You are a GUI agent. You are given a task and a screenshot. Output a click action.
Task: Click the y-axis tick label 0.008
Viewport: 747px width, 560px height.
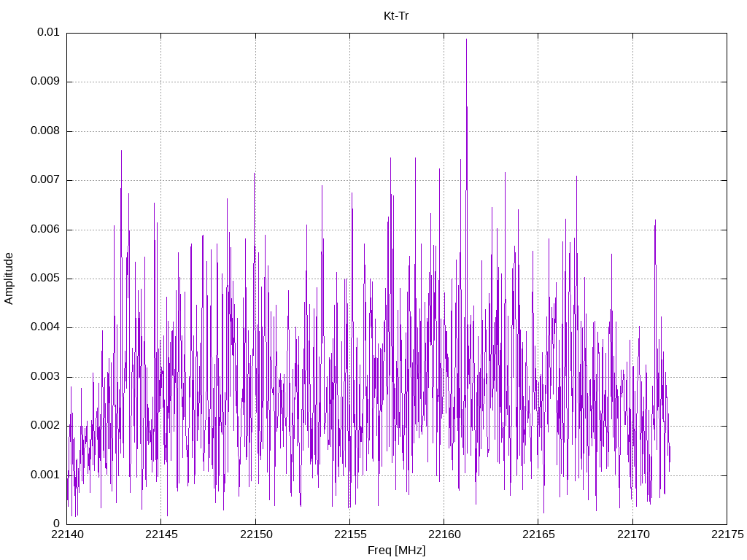click(x=44, y=131)
